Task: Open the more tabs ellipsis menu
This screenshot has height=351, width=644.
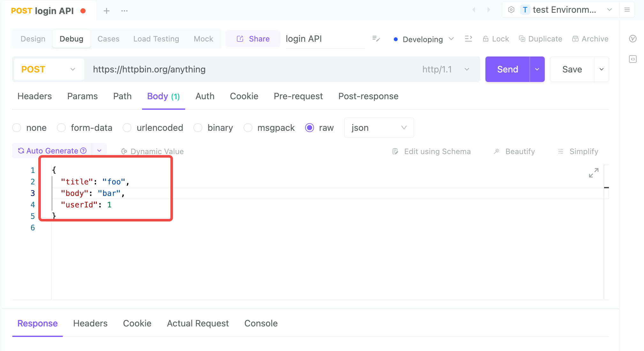Action: point(124,11)
